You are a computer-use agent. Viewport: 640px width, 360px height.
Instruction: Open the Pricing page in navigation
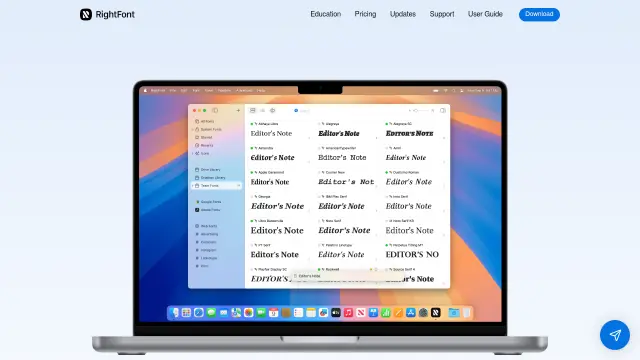click(x=365, y=14)
